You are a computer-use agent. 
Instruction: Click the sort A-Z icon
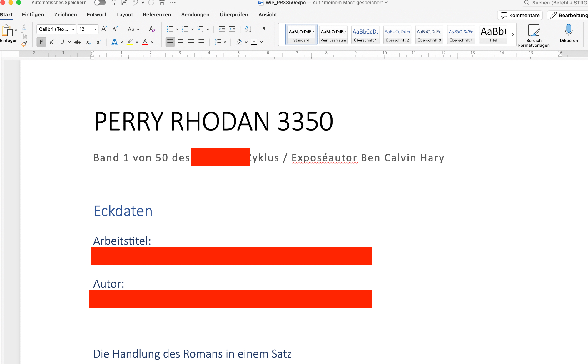(x=248, y=29)
